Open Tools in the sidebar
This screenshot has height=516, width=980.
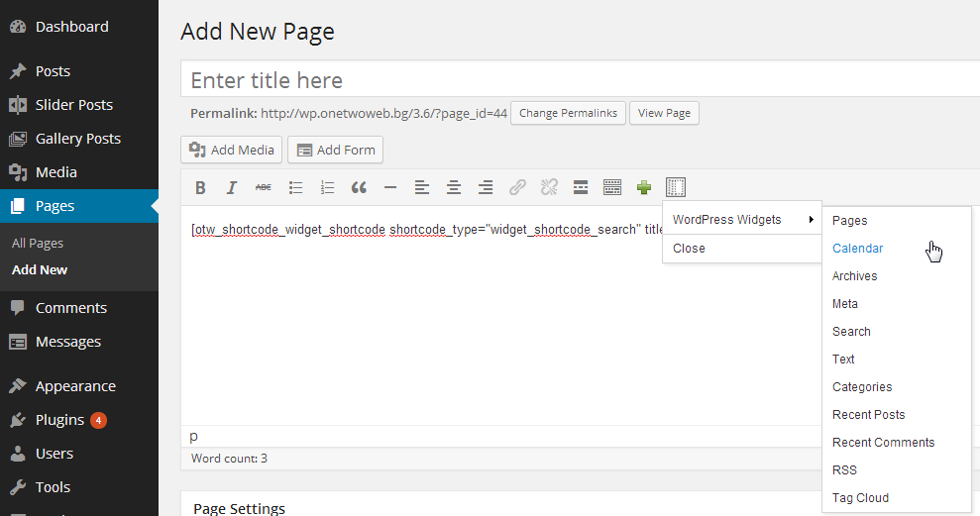(x=78, y=487)
